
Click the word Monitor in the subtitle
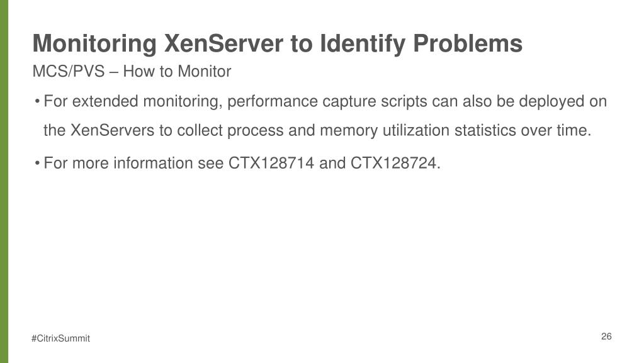pos(205,72)
